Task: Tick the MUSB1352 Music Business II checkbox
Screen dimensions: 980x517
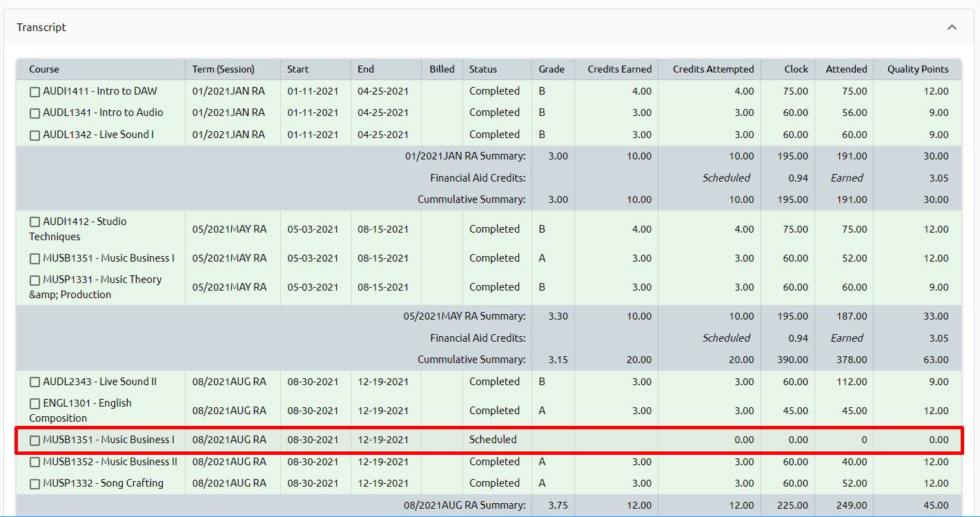Action: pyautogui.click(x=35, y=462)
